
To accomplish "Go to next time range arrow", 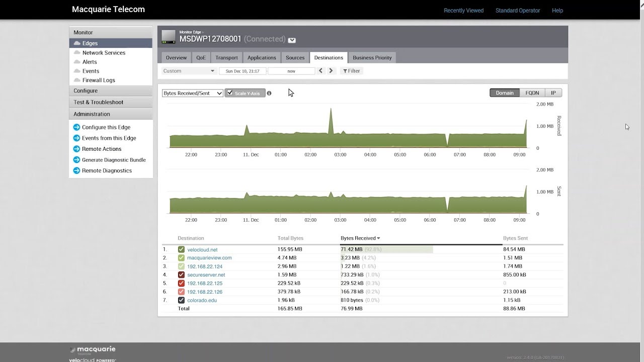I will pos(331,71).
